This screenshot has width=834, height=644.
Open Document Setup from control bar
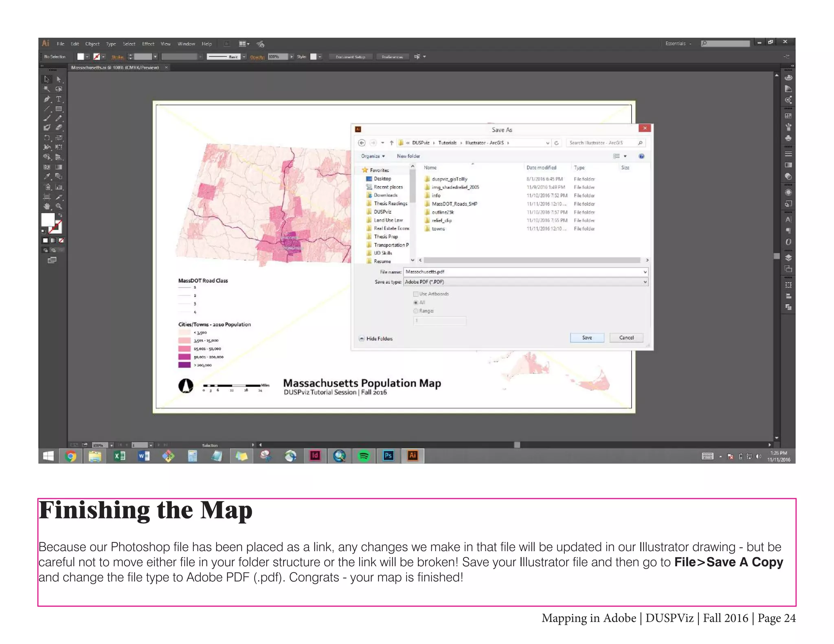(x=350, y=57)
